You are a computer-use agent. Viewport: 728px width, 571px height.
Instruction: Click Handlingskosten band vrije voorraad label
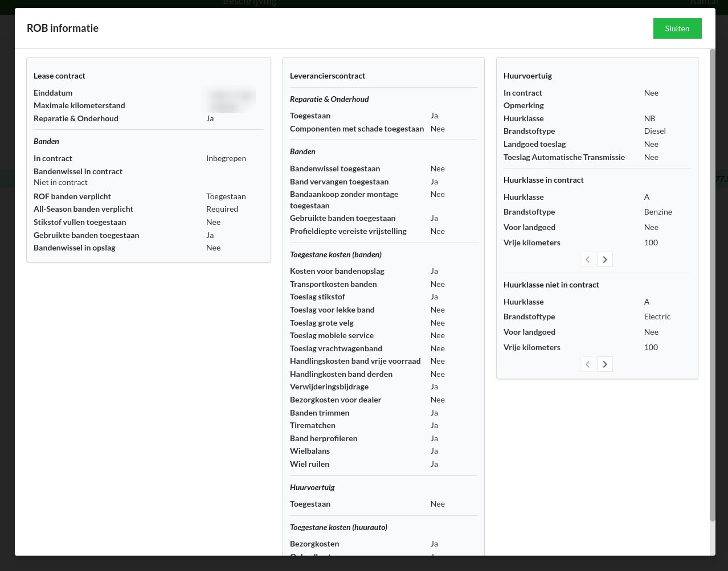click(355, 361)
